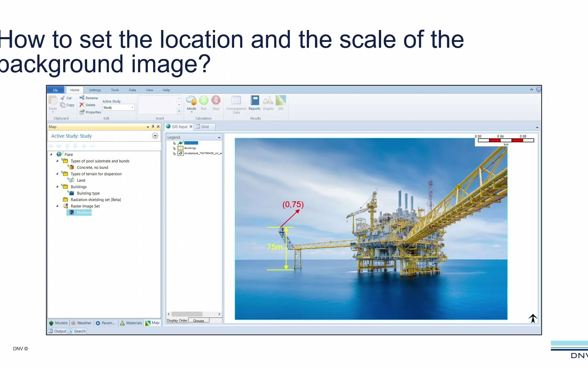Click the red Stop hand icon
The width and height of the screenshot is (588, 368).
tap(216, 100)
